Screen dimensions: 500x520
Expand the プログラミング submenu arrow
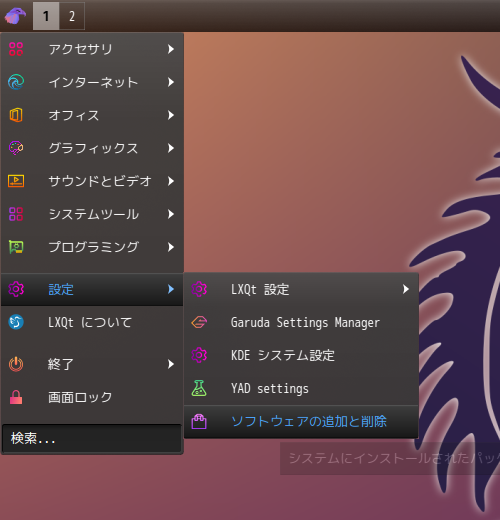click(x=171, y=247)
